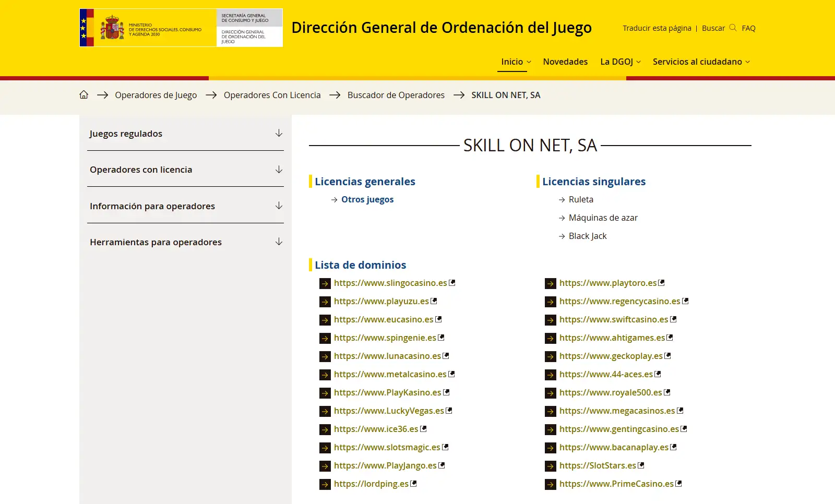Click arrow icon beside ahtigames.es
Image resolution: width=835 pixels, height=504 pixels.
[x=551, y=338]
